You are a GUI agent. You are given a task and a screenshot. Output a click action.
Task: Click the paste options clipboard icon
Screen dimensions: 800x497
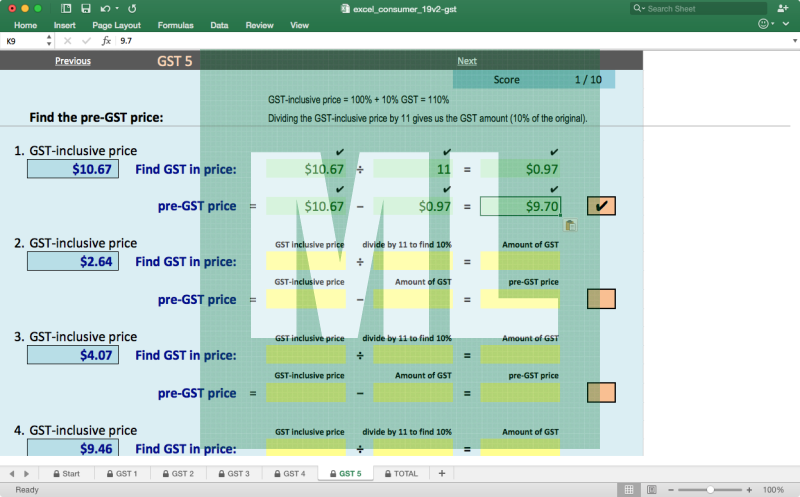pyautogui.click(x=570, y=225)
